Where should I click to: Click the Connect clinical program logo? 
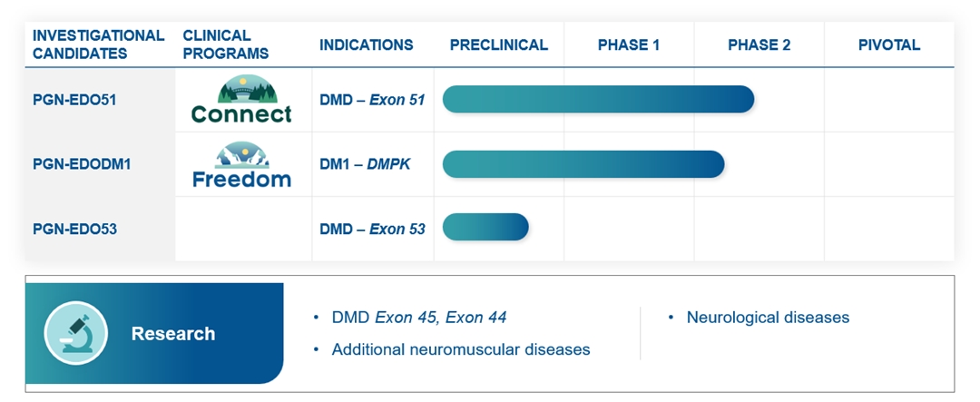coord(241,100)
